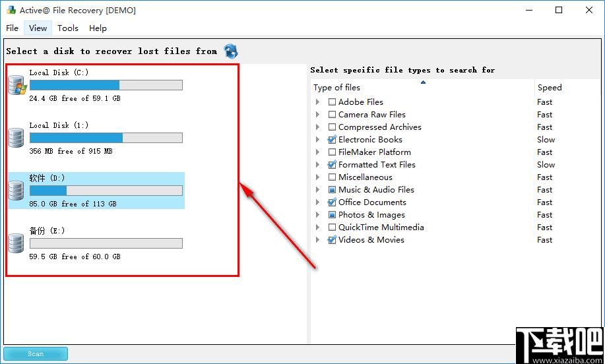Select the Local Disk (C:) label
This screenshot has height=364, width=605.
pyautogui.click(x=59, y=73)
